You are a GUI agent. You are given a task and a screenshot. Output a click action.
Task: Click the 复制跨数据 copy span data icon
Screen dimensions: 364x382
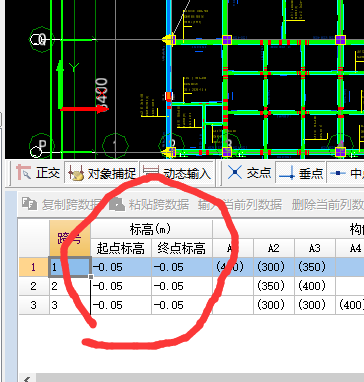(x=29, y=203)
